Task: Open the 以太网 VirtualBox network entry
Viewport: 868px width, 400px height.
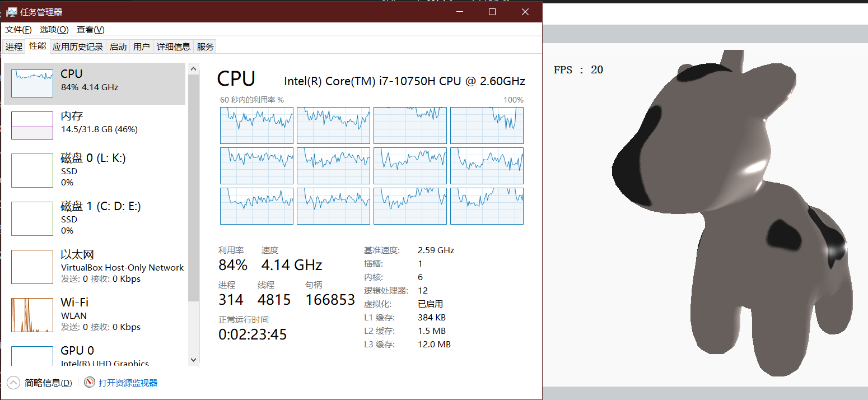Action: pyautogui.click(x=95, y=266)
